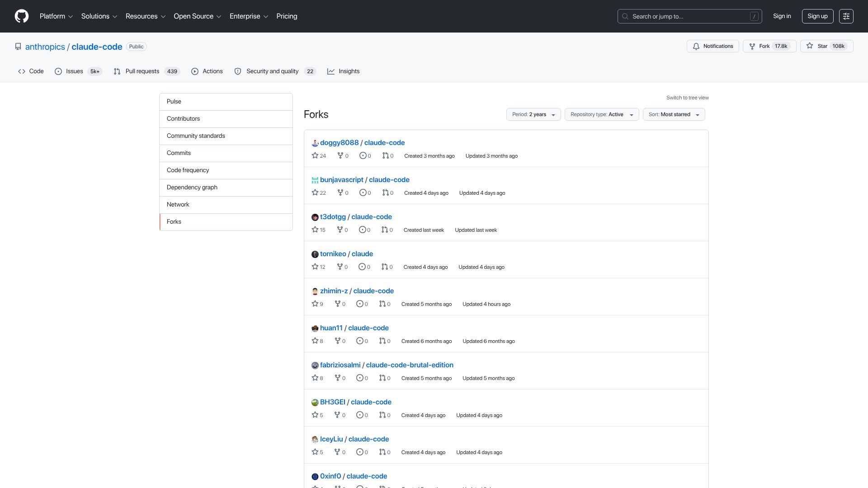This screenshot has width=868, height=488.
Task: Click the star icon in huan11 row
Action: [315, 341]
